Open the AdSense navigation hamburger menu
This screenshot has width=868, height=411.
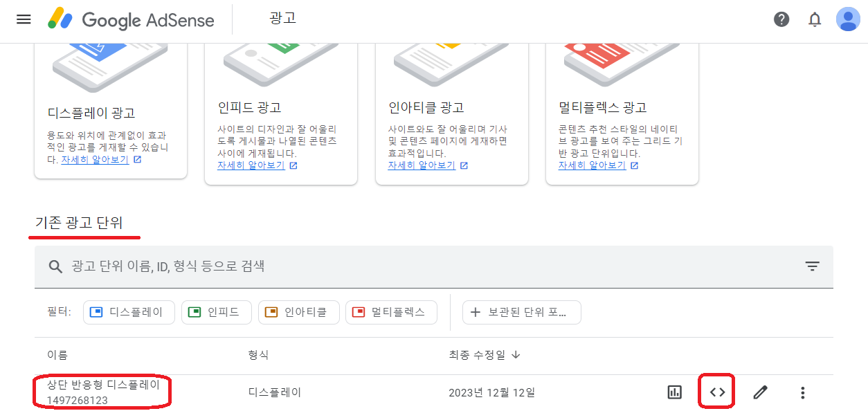23,19
